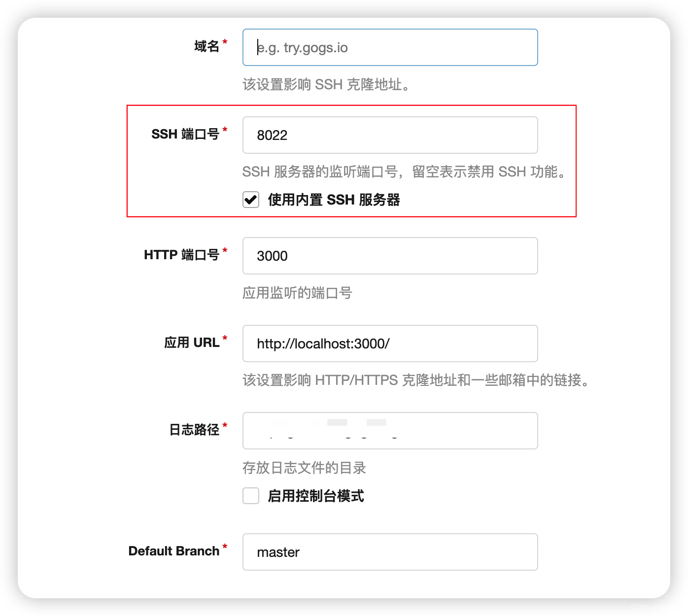Click the '应用 URL' label

coord(192,342)
